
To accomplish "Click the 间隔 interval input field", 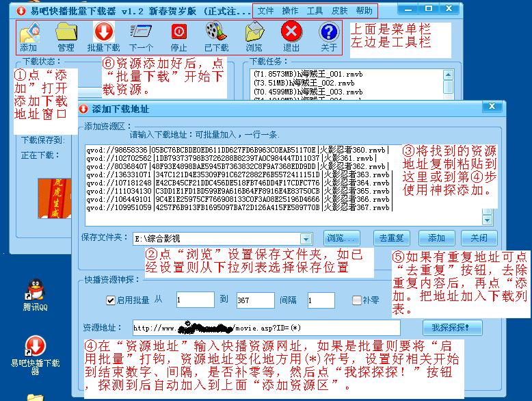I will pyautogui.click(x=321, y=300).
